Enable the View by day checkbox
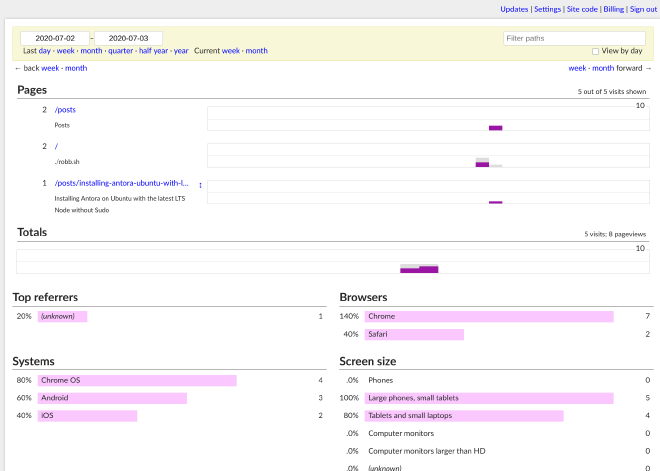Viewport: 660px width, 471px height. point(595,51)
